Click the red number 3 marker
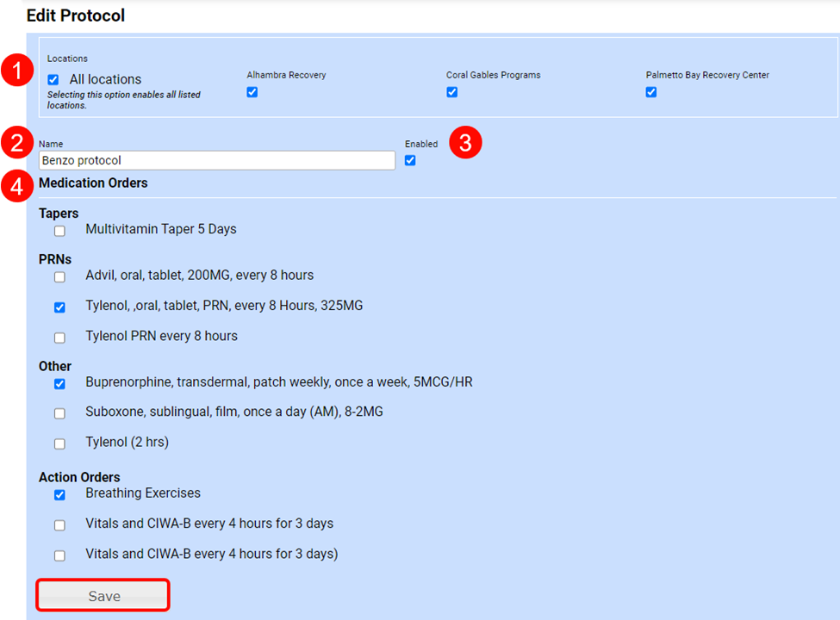Image resolution: width=840 pixels, height=620 pixels. point(465,144)
